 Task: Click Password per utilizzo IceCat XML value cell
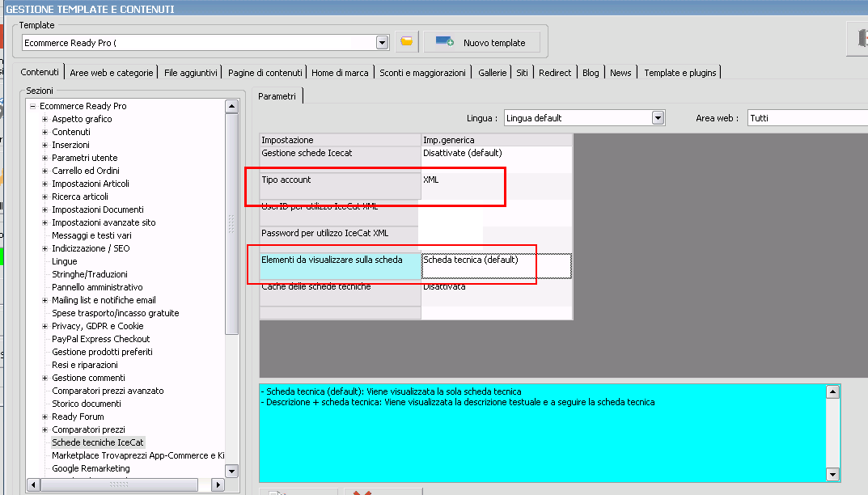point(496,239)
